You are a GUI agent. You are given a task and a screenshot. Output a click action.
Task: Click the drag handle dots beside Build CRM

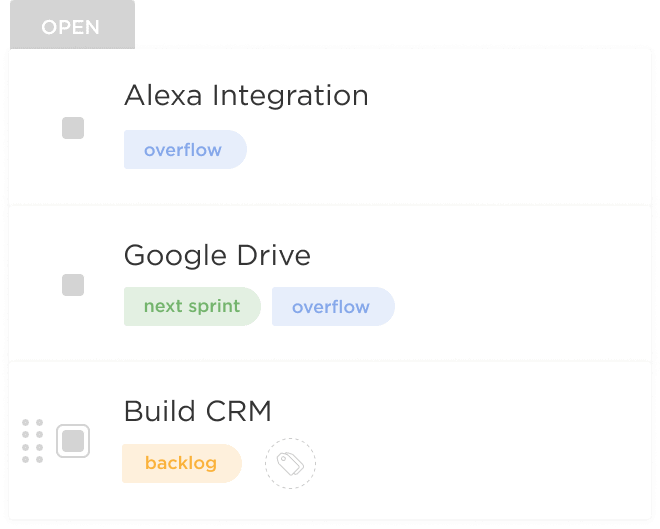(33, 441)
